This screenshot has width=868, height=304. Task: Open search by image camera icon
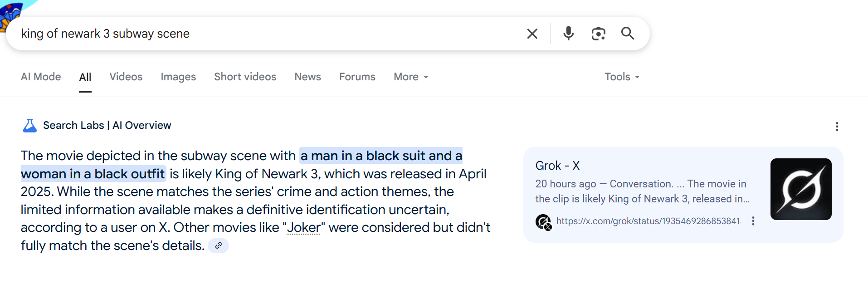pyautogui.click(x=598, y=34)
